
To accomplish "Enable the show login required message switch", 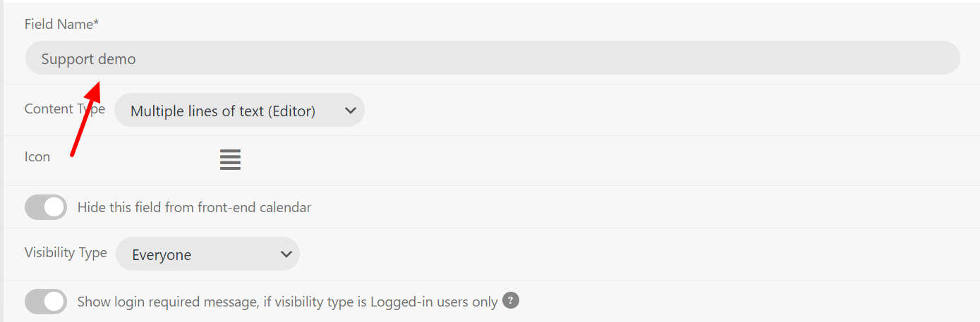I will coord(46,302).
